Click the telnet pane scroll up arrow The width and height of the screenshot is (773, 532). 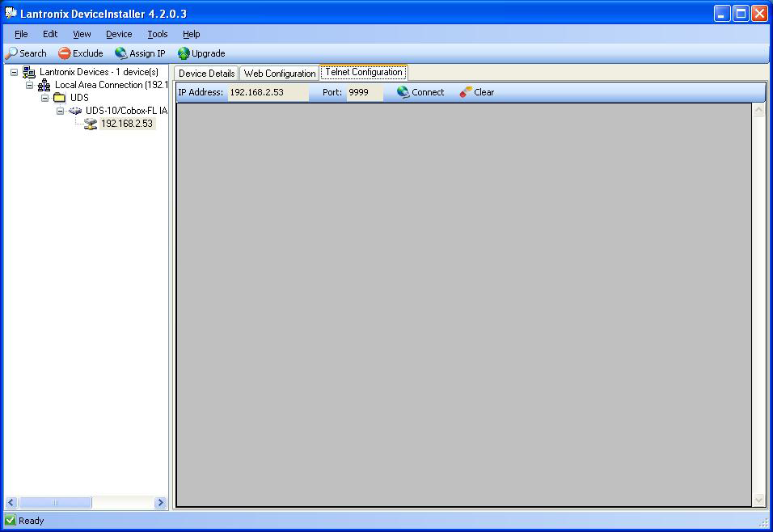758,109
